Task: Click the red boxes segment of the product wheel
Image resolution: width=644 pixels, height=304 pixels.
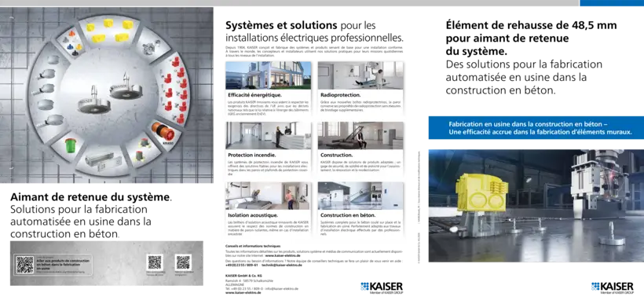Action: 174,88
